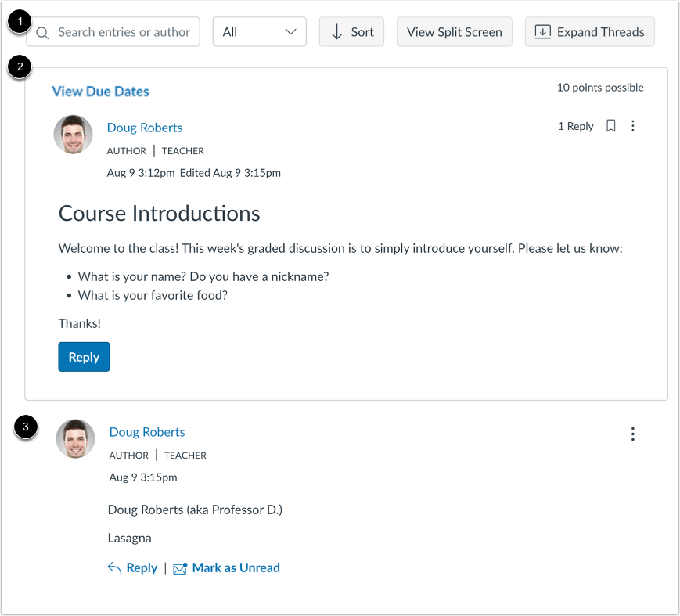Open Doug Roberts link in Lasagna reply
Image resolution: width=680 pixels, height=616 pixels.
point(147,432)
